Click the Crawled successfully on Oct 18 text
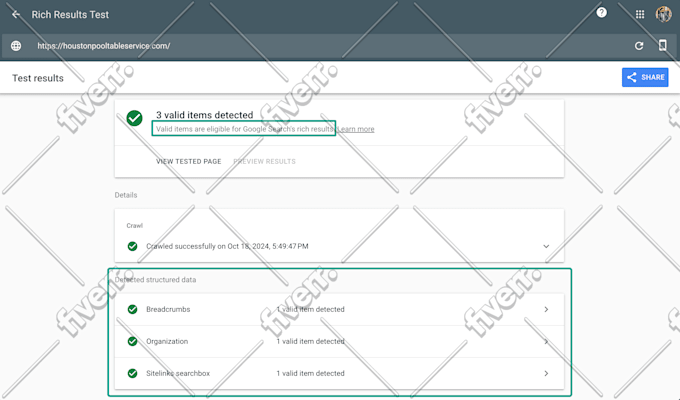The width and height of the screenshot is (680, 400). (227, 246)
